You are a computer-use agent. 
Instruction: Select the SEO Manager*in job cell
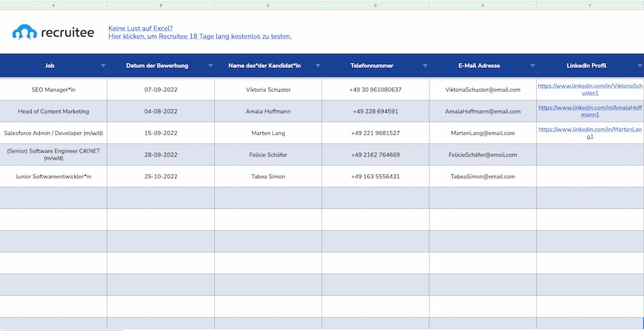[x=54, y=90]
